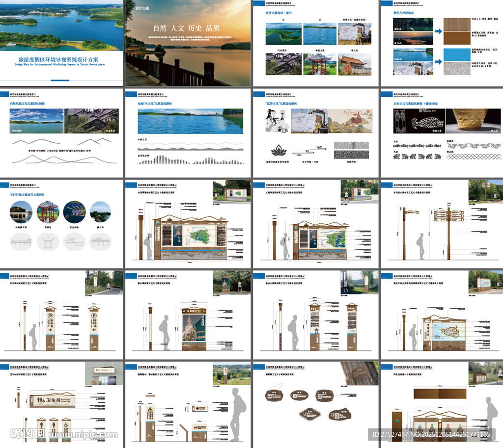Select the circular lakeside tree photo
The height and width of the screenshot is (448, 503).
click(x=100, y=212)
